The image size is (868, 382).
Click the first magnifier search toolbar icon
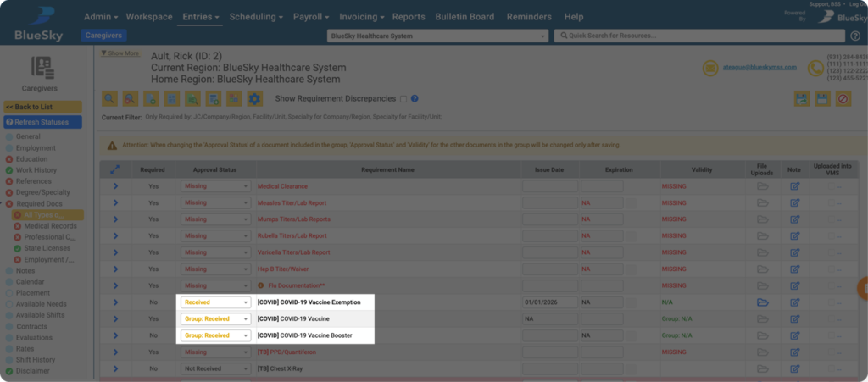tap(110, 99)
